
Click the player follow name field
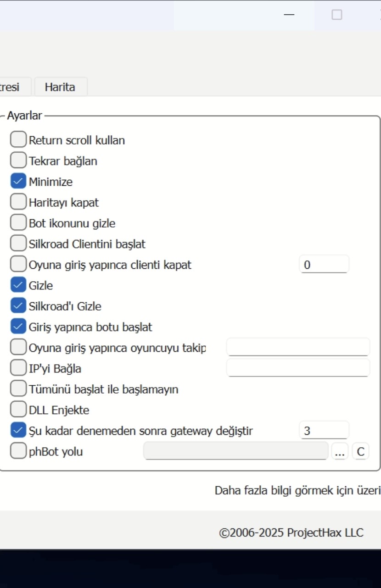click(298, 347)
